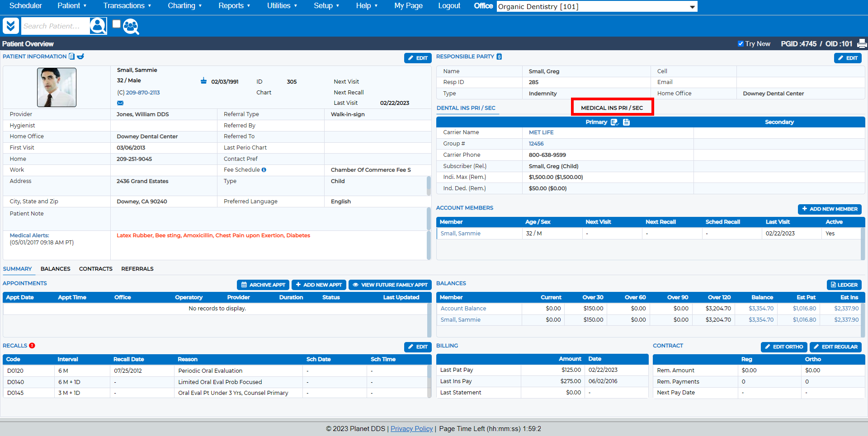Click the group number 12456 link
868x436 pixels.
tap(536, 144)
